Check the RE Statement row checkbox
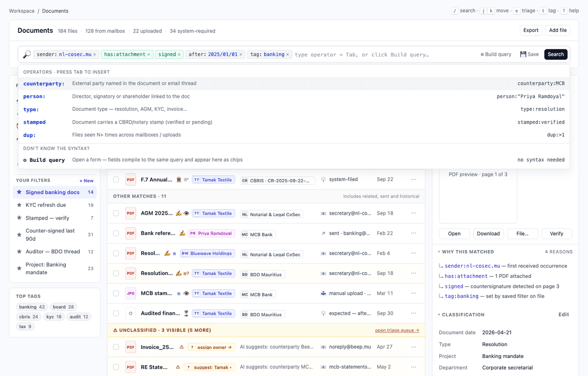Image resolution: width=588 pixels, height=376 pixels. 116,367
